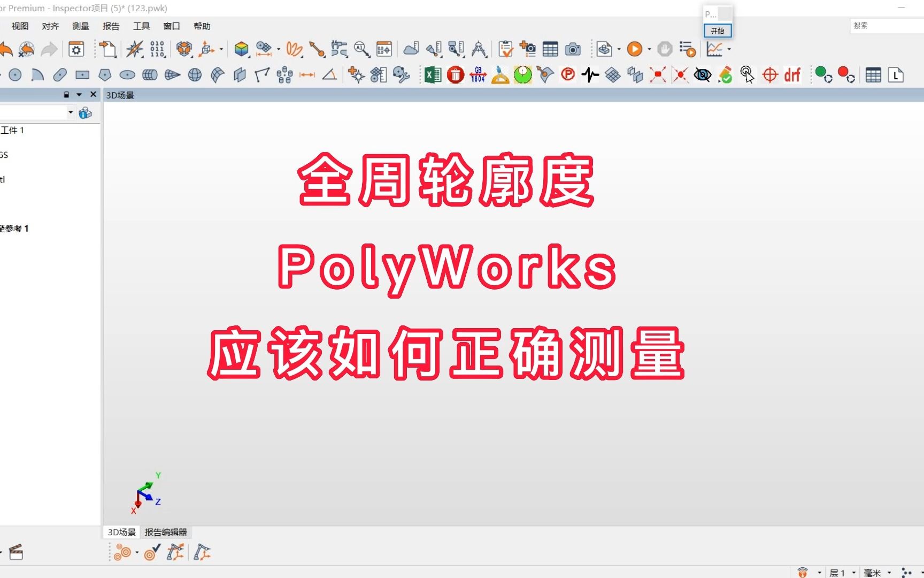Image resolution: width=924 pixels, height=578 pixels.
Task: Select the cloud import icon
Action: [x=412, y=49]
